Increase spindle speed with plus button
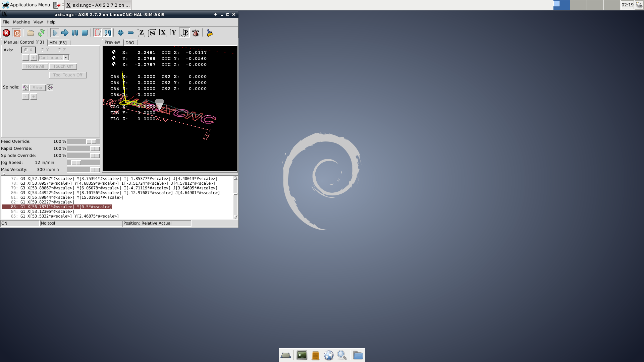 click(x=34, y=97)
